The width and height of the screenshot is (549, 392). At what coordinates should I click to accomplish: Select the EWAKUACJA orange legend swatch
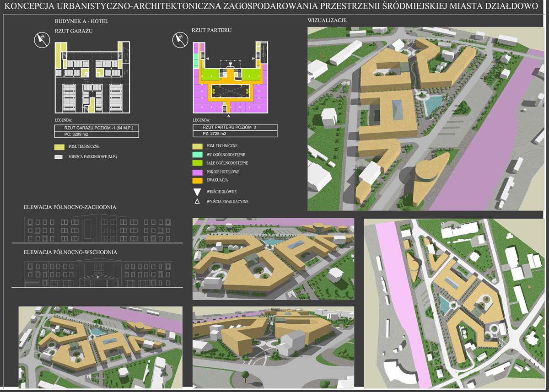(x=198, y=180)
